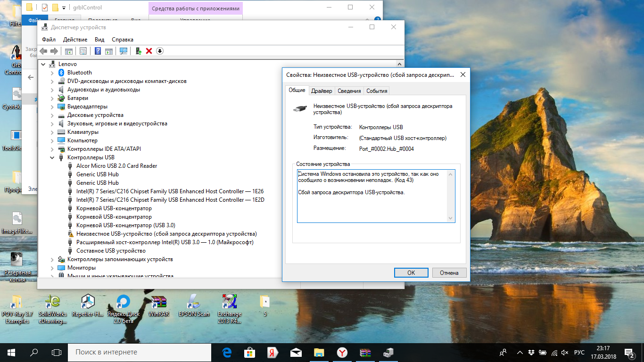
Task: Open the Wi-Fi network tray icon
Action: tap(554, 352)
